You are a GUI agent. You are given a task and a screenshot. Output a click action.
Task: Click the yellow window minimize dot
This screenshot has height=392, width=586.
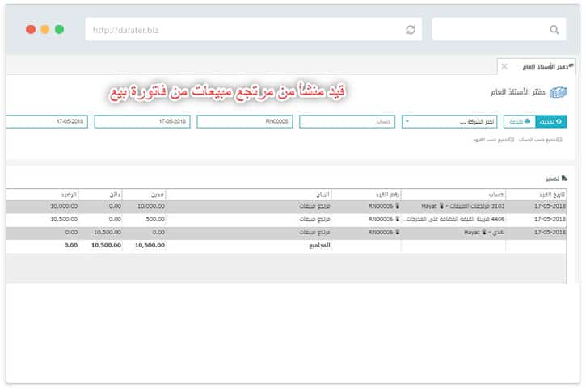coord(45,29)
